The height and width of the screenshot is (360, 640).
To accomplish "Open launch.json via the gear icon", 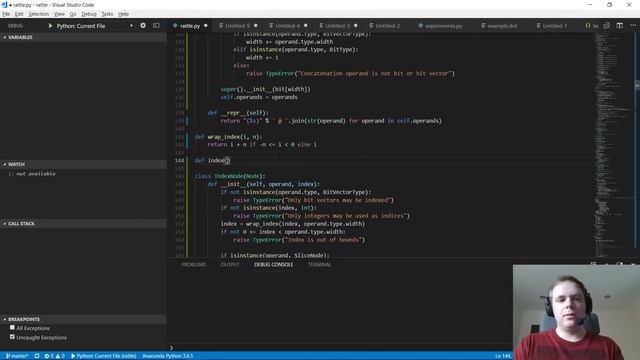I will click(143, 25).
